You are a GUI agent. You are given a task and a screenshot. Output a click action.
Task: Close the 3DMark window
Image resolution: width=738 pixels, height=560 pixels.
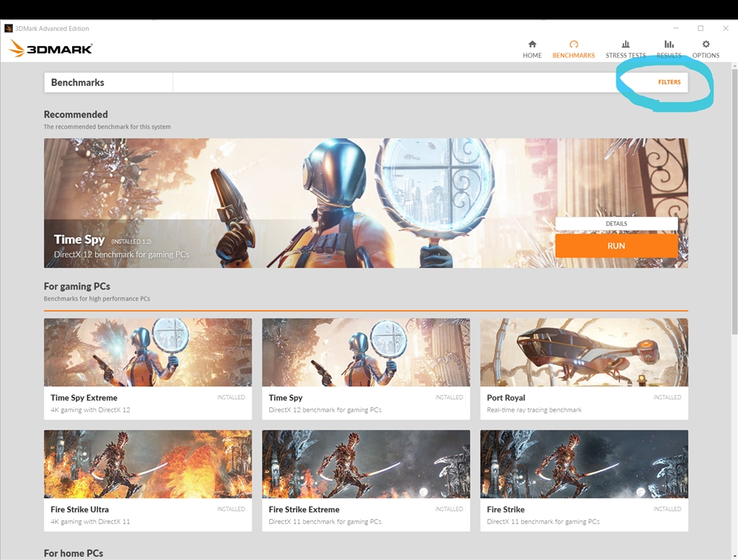tap(725, 28)
